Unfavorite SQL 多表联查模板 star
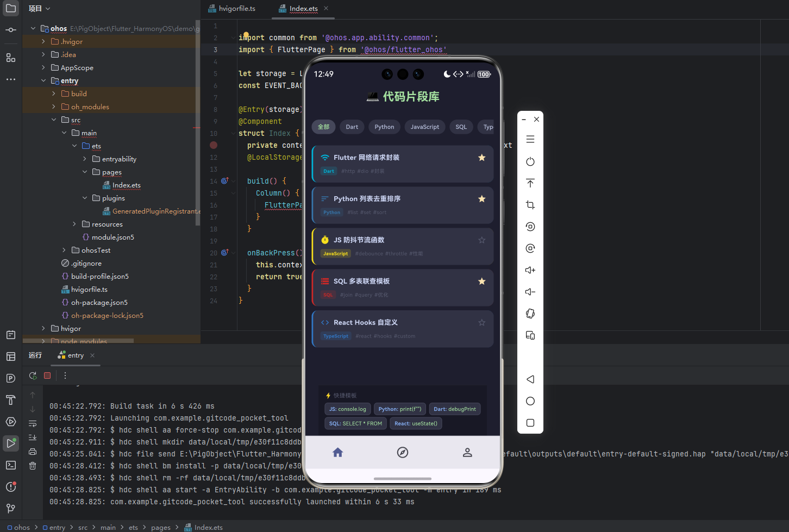The image size is (789, 532). click(x=481, y=281)
